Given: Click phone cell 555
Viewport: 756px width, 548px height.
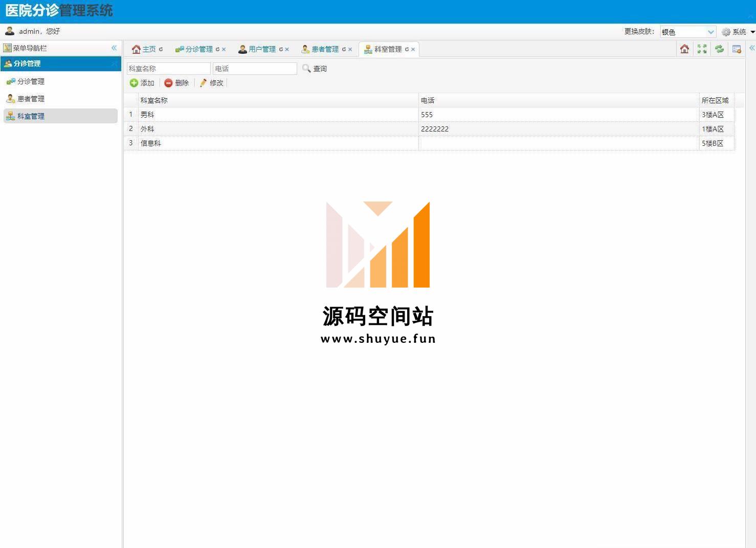Looking at the screenshot, I should tap(559, 115).
